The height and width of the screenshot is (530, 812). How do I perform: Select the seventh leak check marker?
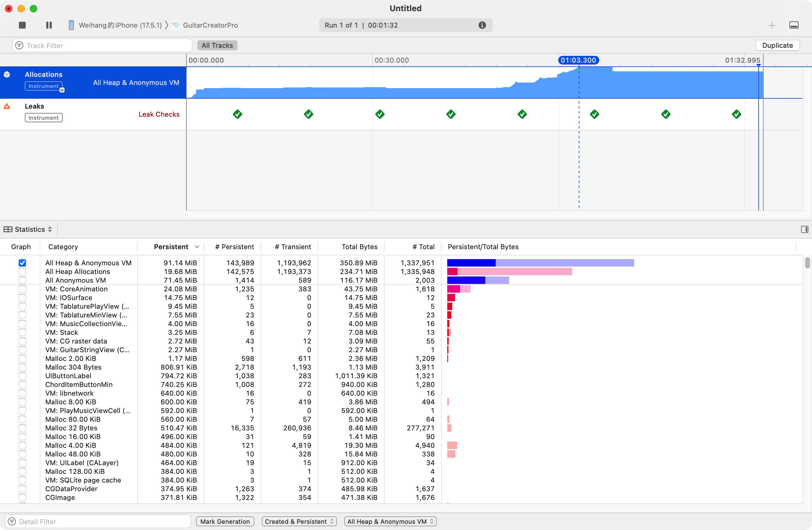click(666, 114)
